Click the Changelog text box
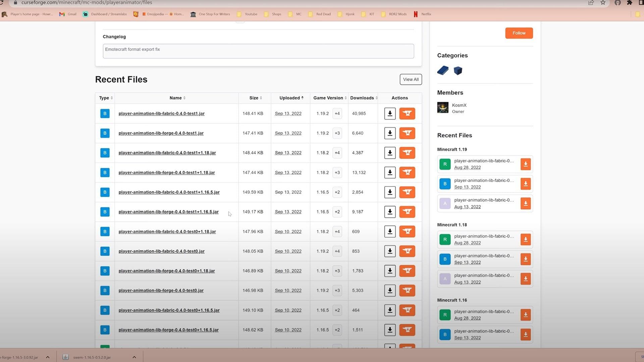Image resolution: width=644 pixels, height=362 pixels. pyautogui.click(x=258, y=51)
